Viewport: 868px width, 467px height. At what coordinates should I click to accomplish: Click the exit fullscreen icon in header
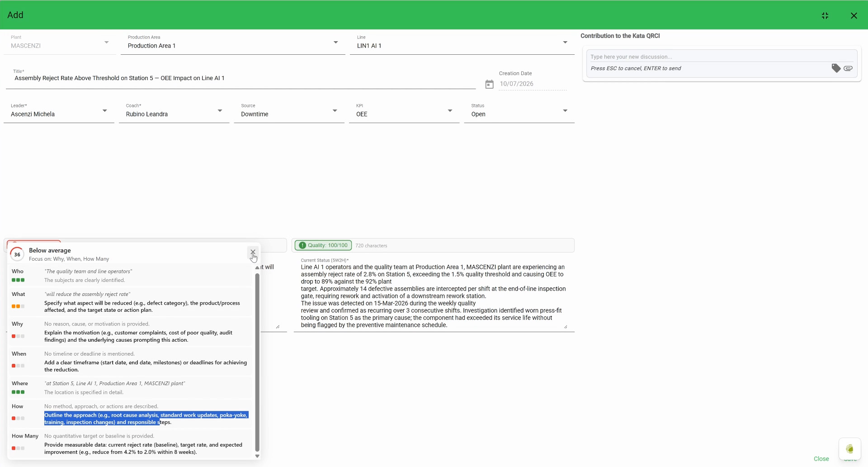[x=825, y=16]
